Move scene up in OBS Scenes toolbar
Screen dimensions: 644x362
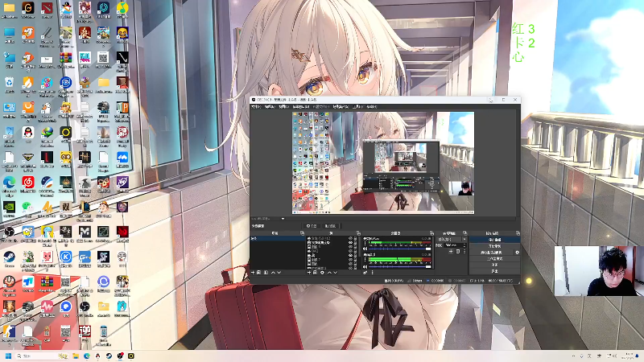[x=273, y=273]
